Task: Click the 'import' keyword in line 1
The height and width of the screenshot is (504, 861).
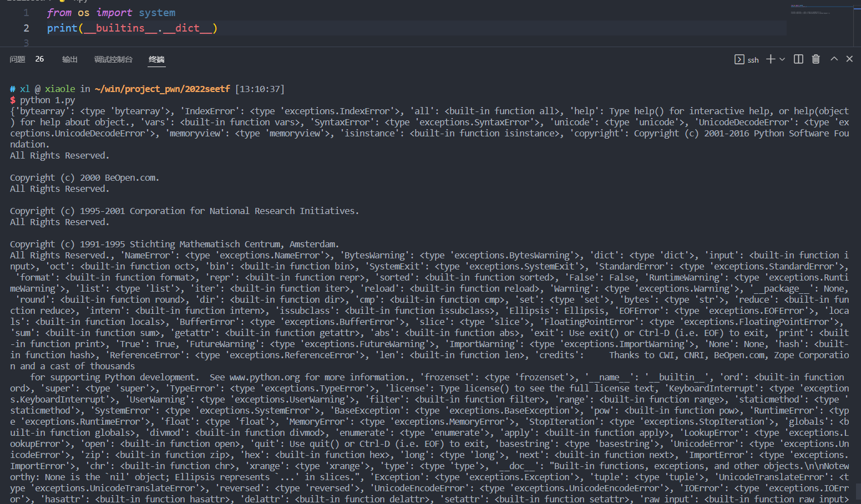Action: (114, 12)
